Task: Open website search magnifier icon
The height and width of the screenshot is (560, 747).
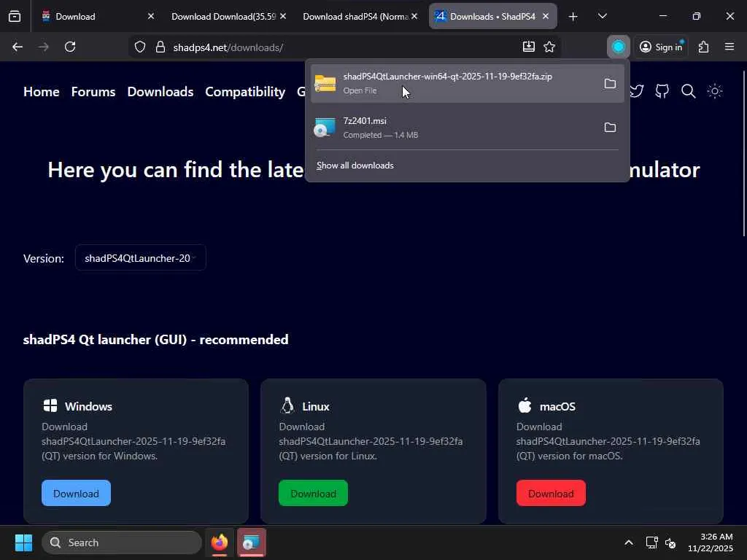Action: [689, 91]
